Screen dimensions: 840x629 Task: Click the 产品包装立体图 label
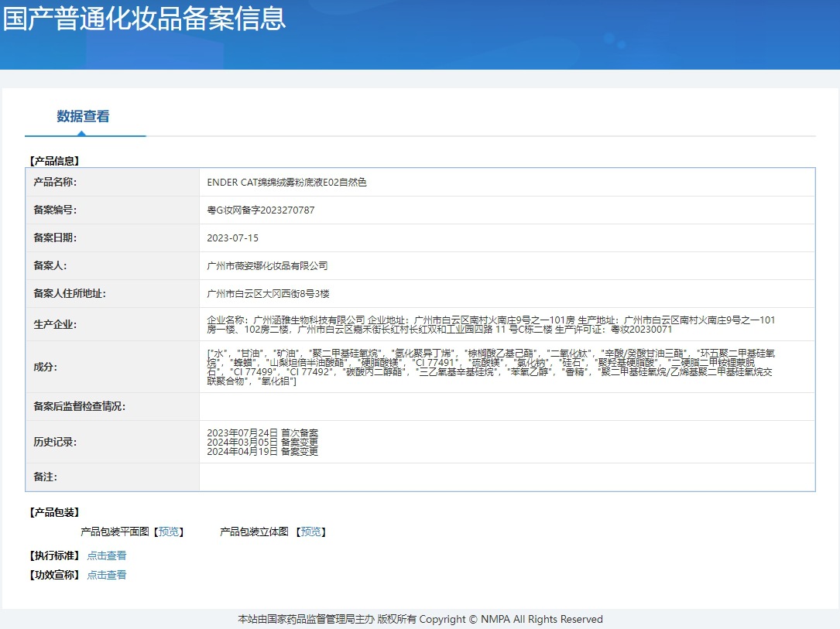tap(254, 532)
